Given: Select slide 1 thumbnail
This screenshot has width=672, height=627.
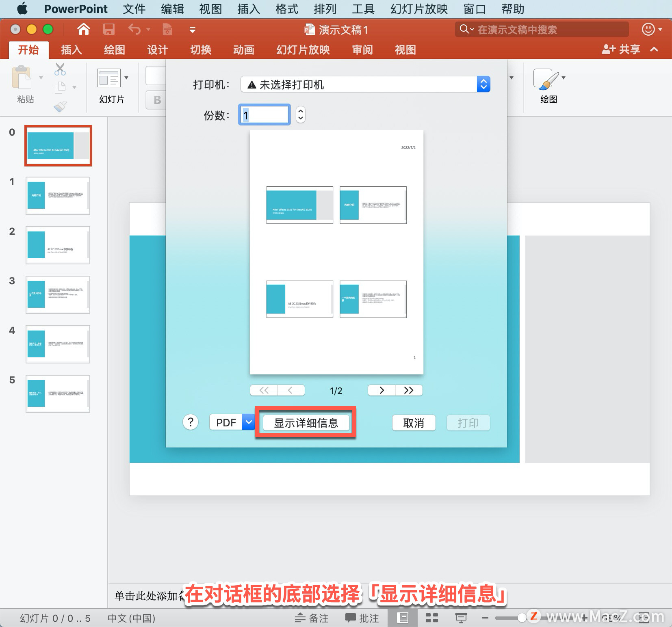Looking at the screenshot, I should point(58,196).
